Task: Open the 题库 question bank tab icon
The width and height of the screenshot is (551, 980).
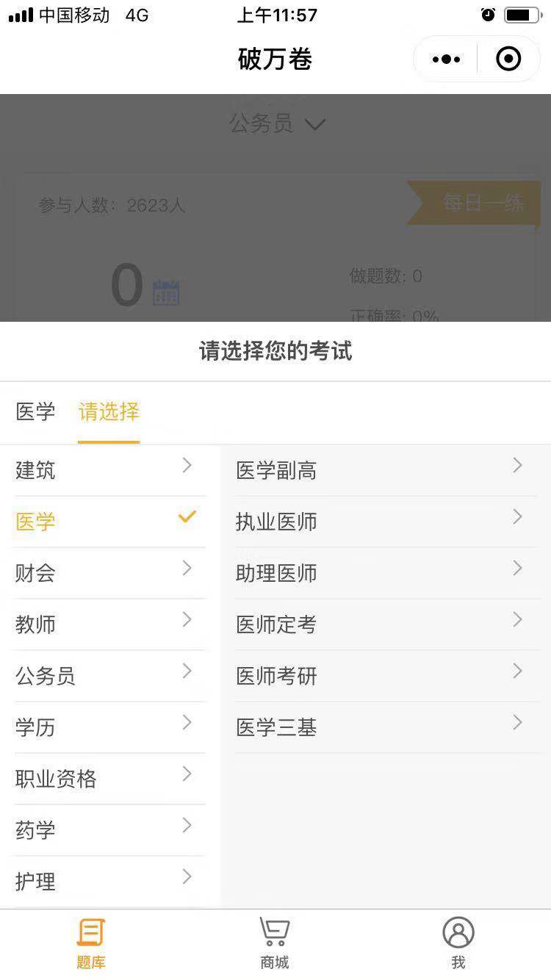Action: [x=91, y=933]
